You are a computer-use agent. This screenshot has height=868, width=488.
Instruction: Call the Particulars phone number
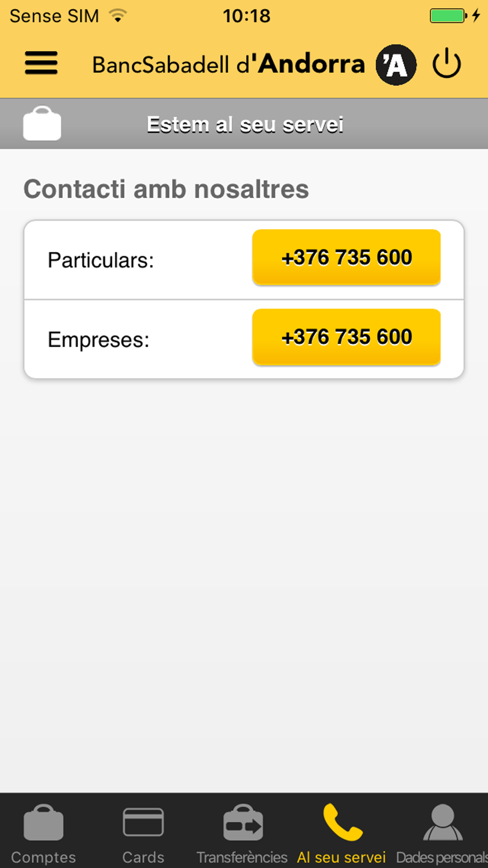[x=346, y=257]
